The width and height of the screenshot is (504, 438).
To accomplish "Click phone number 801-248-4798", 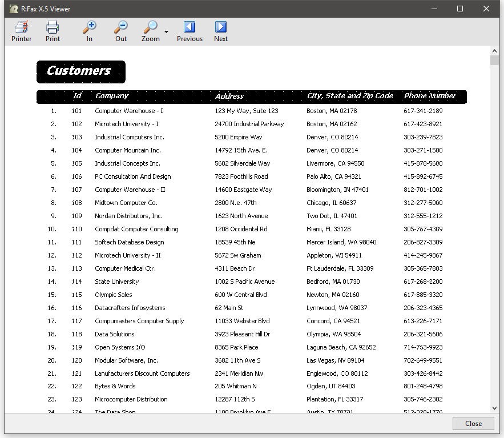I will (423, 386).
